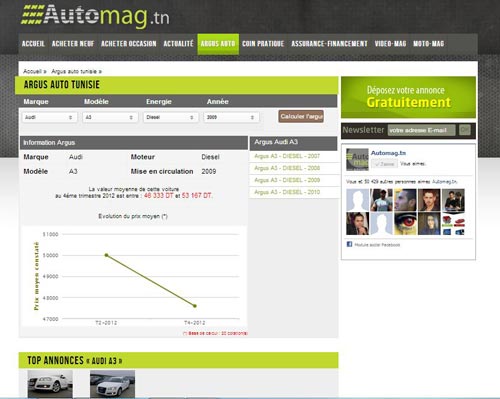Open Argus A3 - DIESEL - 2010 link
The image size is (500, 399).
pos(287,192)
